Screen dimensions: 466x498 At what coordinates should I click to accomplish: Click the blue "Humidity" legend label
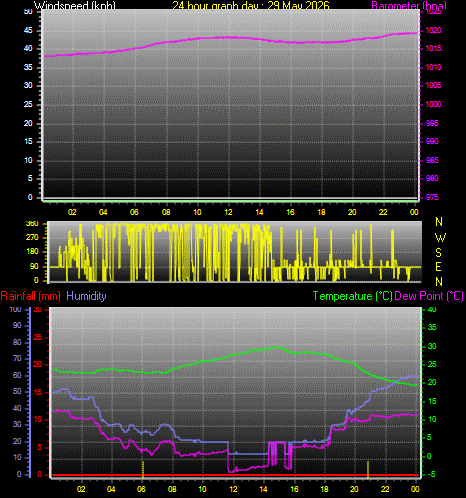(x=86, y=296)
